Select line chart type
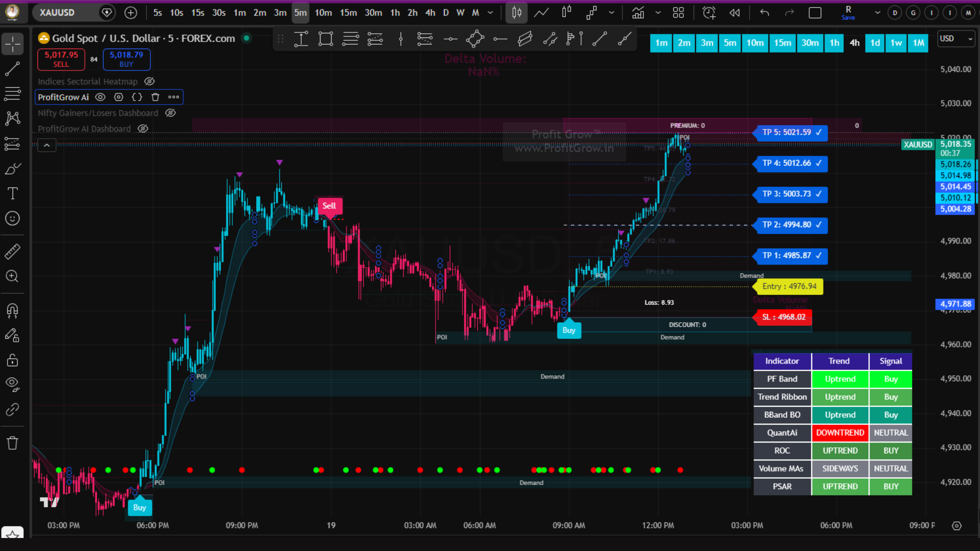 [x=541, y=13]
